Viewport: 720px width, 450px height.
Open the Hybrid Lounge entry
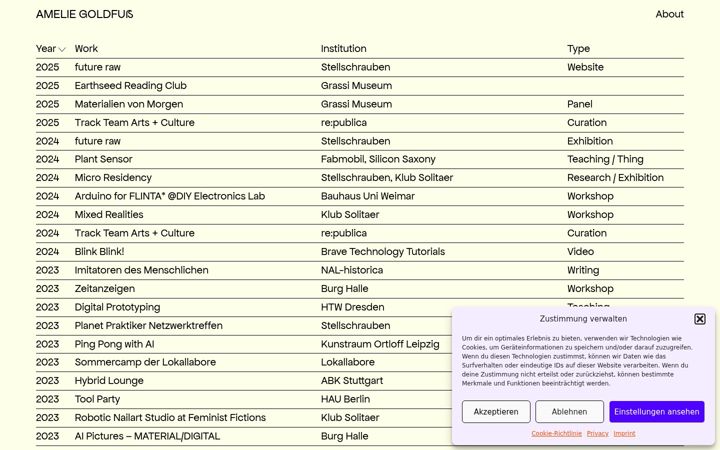pyautogui.click(x=109, y=381)
